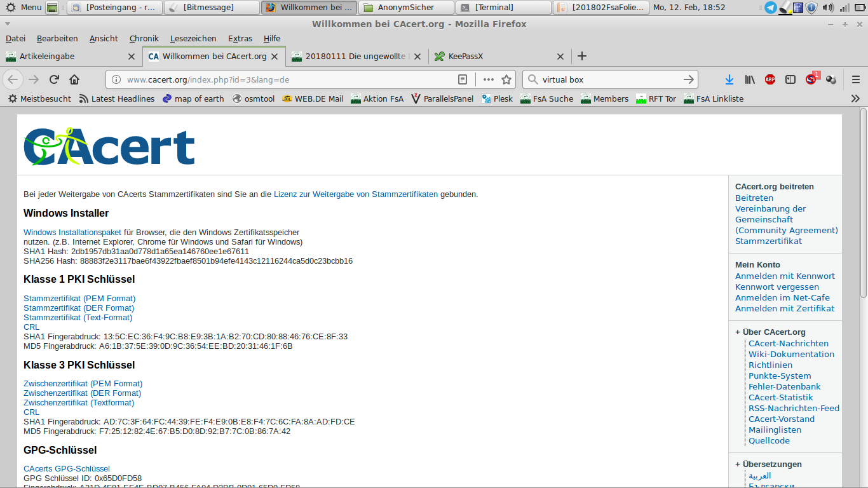Image resolution: width=868 pixels, height=488 pixels.
Task: Go to Firefox home page icon
Action: click(74, 79)
